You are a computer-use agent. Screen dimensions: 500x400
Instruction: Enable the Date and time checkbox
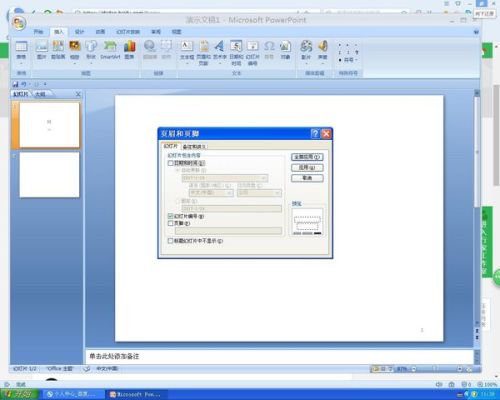(171, 163)
